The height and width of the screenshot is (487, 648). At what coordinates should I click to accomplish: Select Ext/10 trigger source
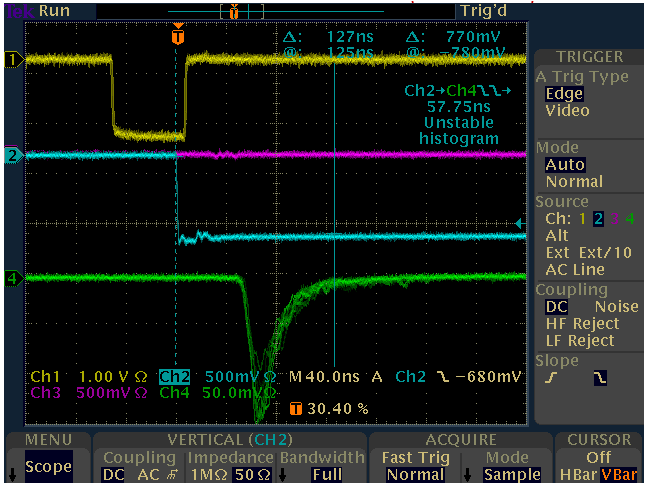point(605,253)
